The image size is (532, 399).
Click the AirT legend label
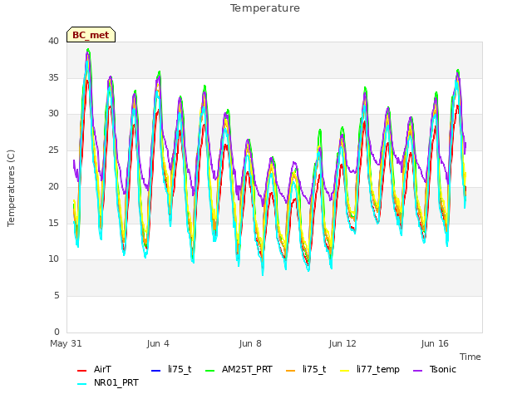click(x=102, y=369)
